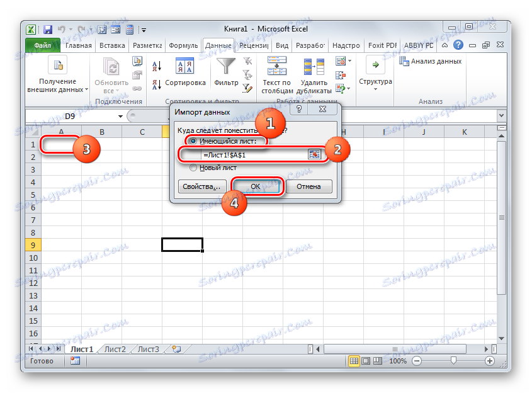Switch to the Рецензирование tab

tap(254, 45)
